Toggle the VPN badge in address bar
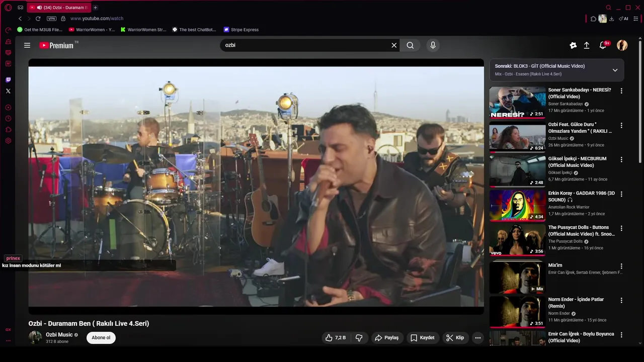Viewport: 644px width, 362px height. [x=51, y=19]
